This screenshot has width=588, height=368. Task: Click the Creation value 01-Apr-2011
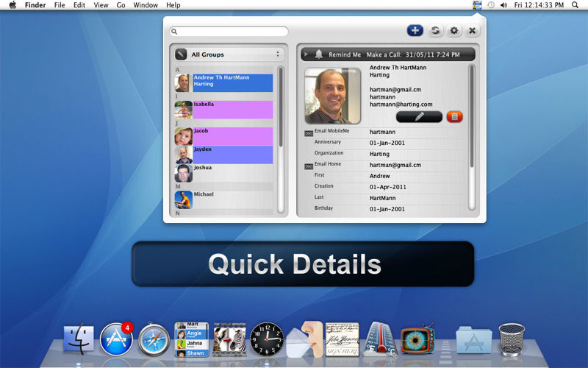pyautogui.click(x=388, y=187)
